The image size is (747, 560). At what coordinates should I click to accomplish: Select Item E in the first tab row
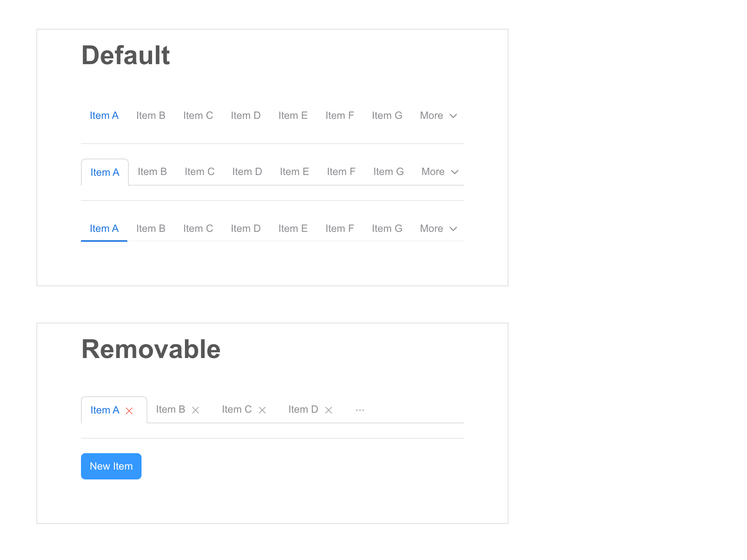tap(293, 116)
